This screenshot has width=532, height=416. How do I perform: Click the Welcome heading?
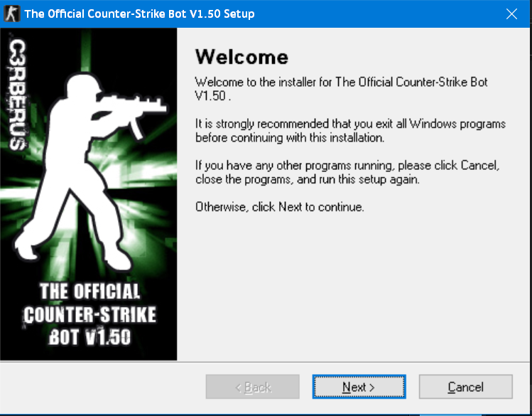pyautogui.click(x=241, y=57)
